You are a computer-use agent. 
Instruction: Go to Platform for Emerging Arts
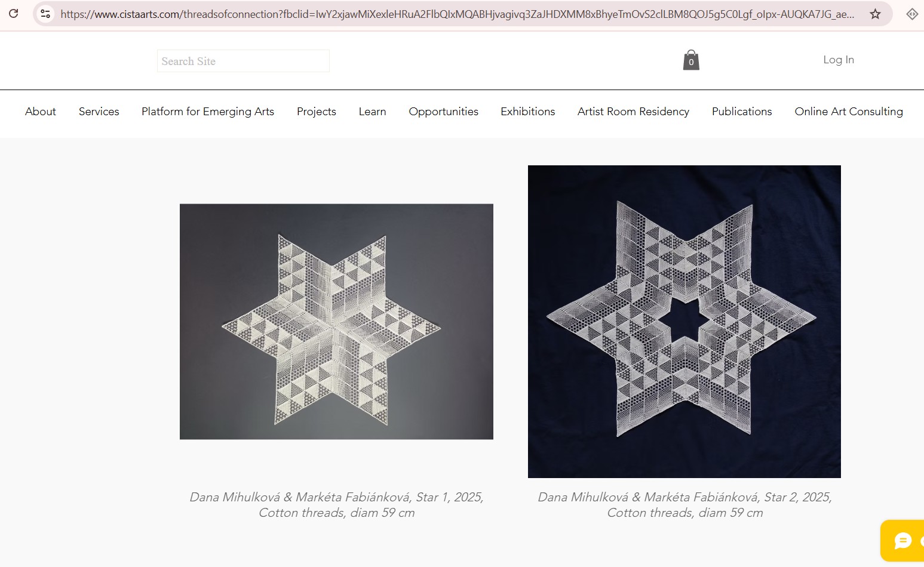(x=208, y=112)
